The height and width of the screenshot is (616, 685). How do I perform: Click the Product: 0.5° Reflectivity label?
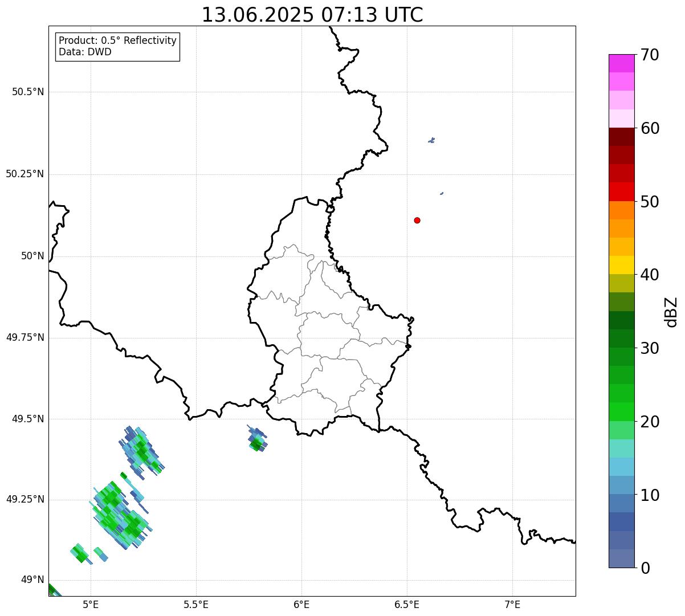click(x=117, y=41)
